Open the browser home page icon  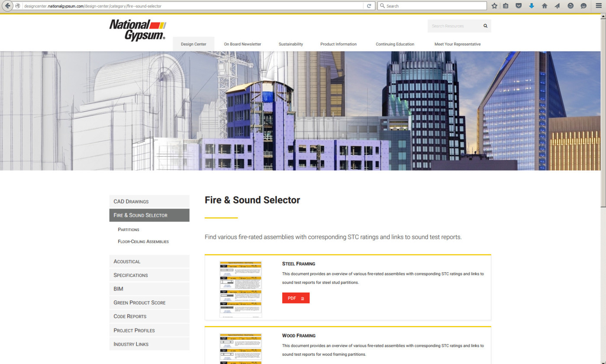(x=544, y=6)
